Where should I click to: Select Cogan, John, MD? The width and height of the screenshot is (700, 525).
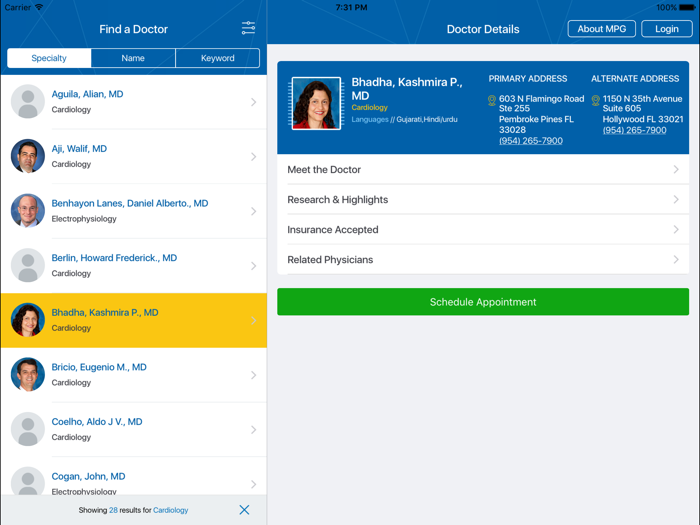point(88,476)
